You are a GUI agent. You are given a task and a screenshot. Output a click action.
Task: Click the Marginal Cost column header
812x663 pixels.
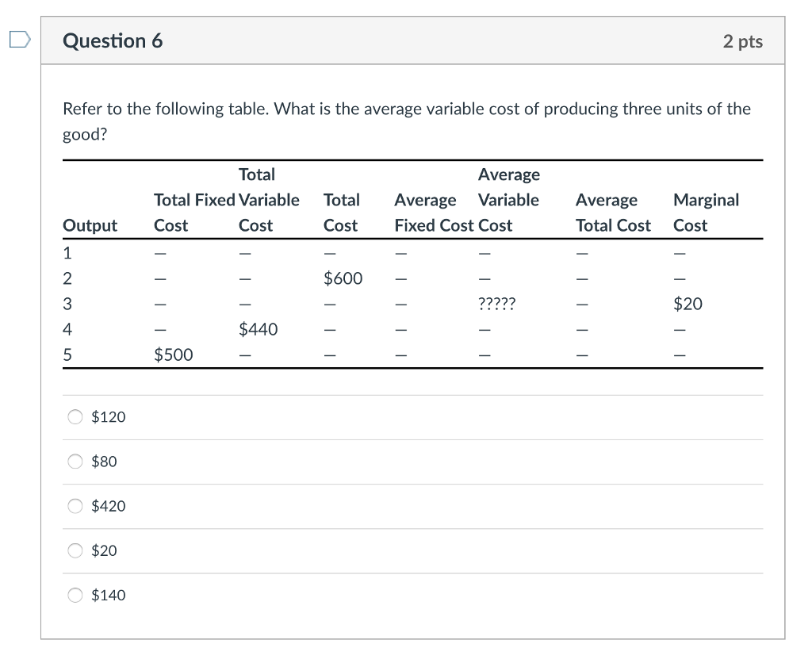pos(705,212)
